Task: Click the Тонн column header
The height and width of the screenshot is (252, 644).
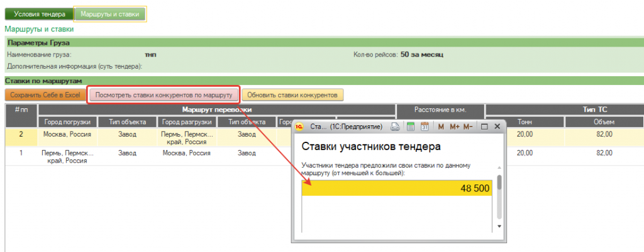Action: 525,122
